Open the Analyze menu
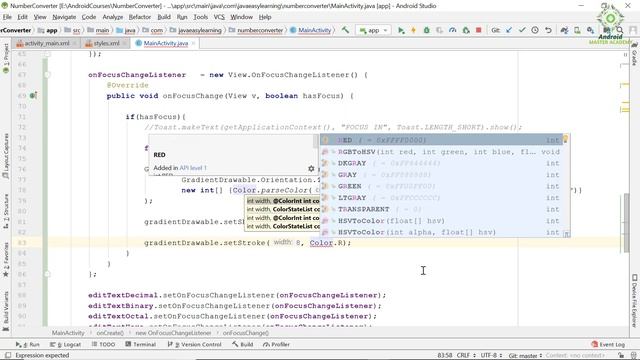The width and height of the screenshot is (640, 360). pos(113,17)
